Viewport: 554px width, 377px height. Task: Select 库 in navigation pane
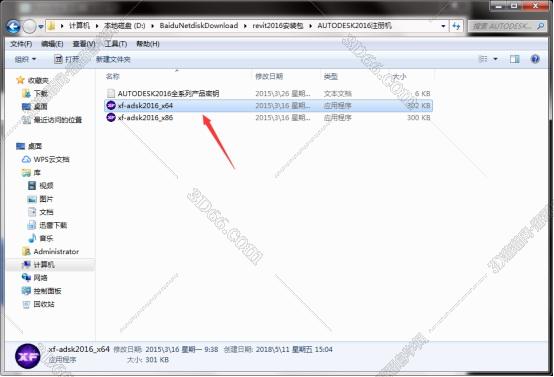point(37,173)
